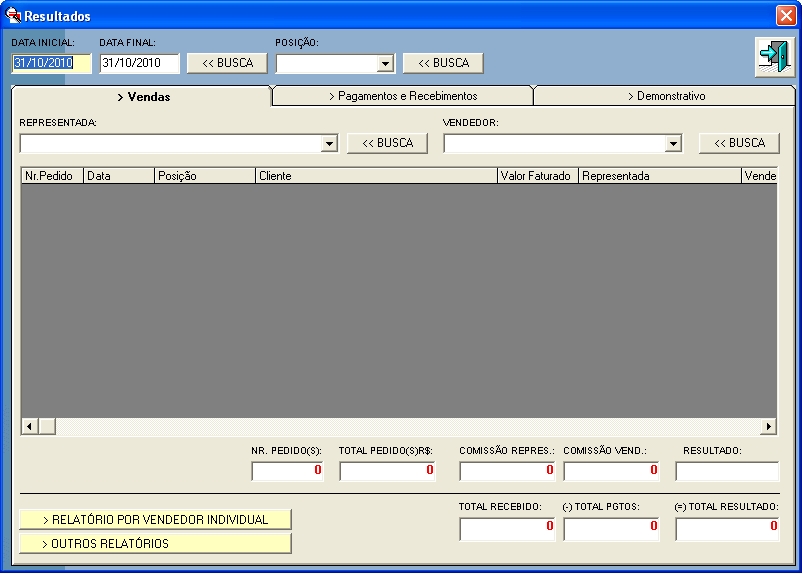Click Busca button beside Representada field
Viewport: 802px width, 574px height.
point(387,143)
